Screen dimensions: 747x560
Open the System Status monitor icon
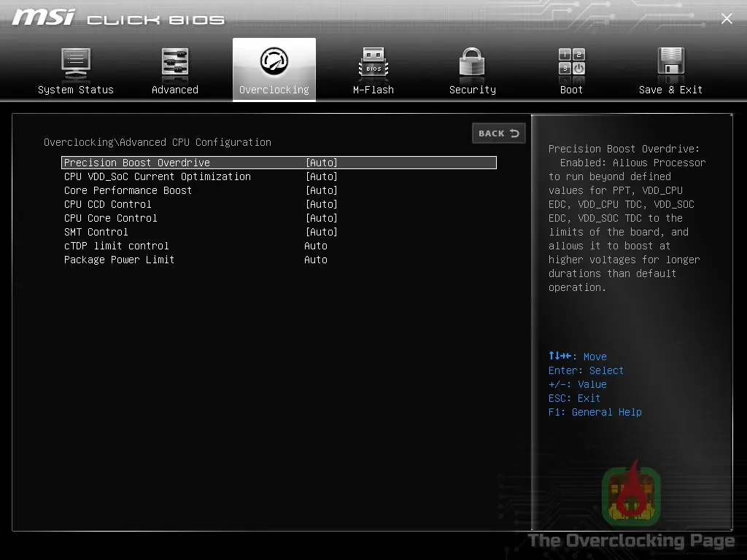[x=76, y=64]
